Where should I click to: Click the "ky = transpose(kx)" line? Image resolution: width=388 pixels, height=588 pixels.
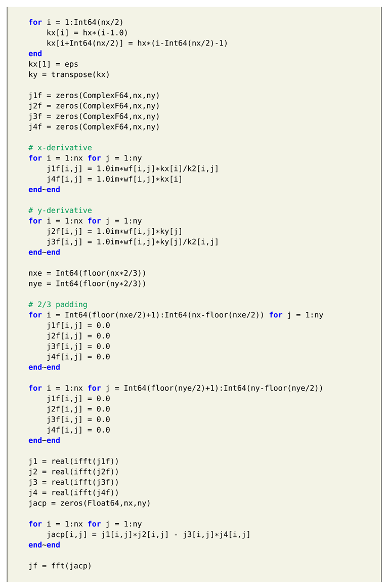(69, 75)
